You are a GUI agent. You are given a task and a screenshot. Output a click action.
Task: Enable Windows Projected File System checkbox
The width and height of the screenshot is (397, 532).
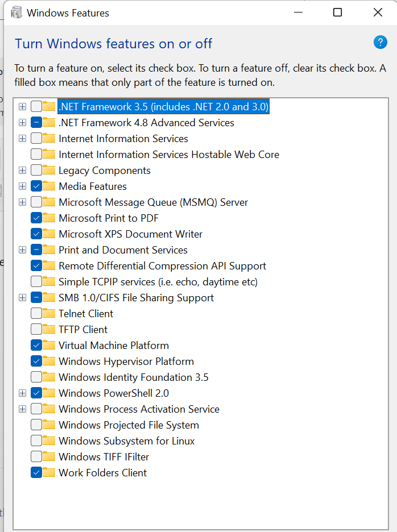(x=36, y=425)
